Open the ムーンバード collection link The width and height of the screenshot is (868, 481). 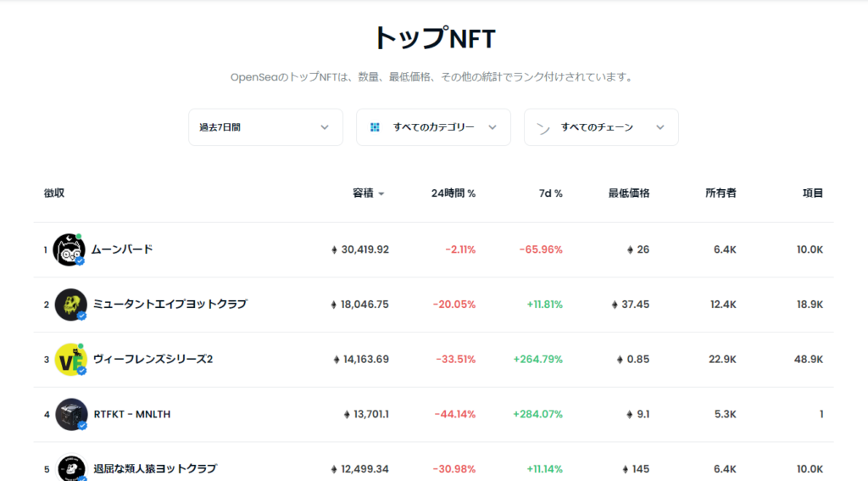click(122, 249)
